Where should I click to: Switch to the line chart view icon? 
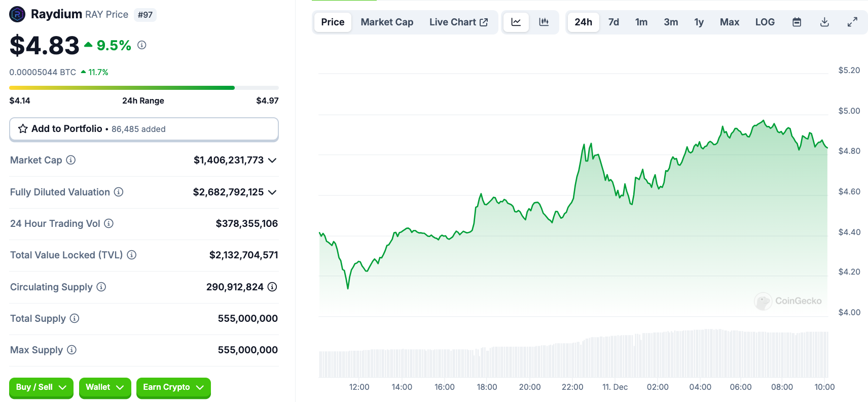(516, 22)
